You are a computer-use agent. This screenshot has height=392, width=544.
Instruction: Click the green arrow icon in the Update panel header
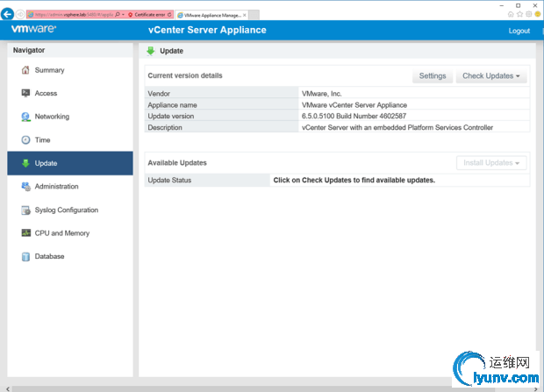[151, 51]
